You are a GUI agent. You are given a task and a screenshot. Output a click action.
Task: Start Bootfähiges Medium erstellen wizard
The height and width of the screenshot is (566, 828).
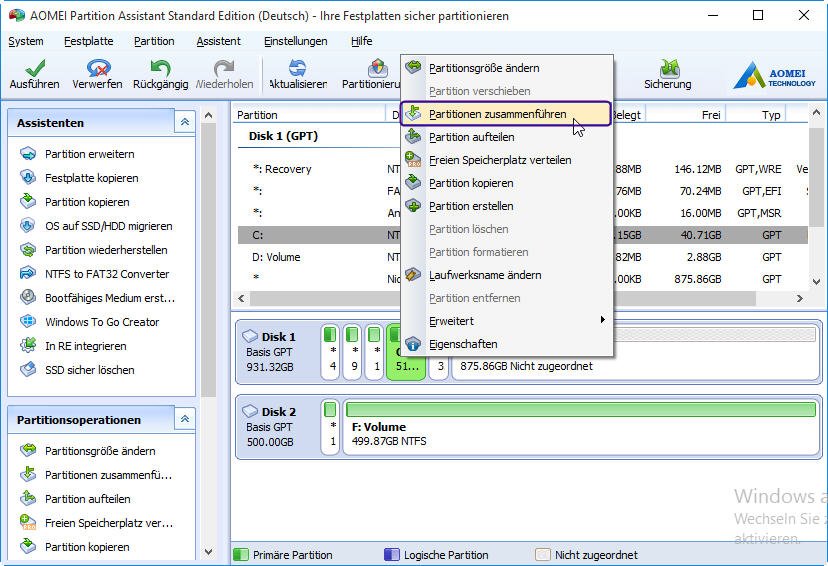(x=109, y=298)
